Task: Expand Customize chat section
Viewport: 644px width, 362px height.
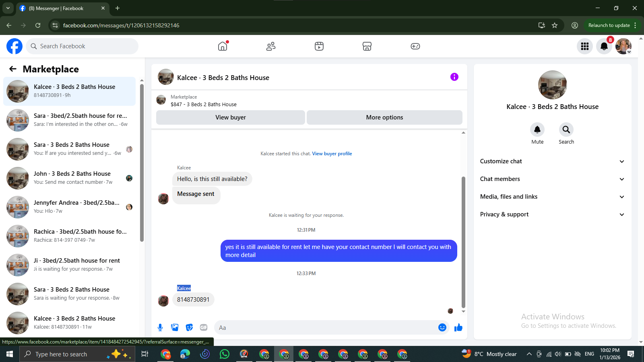Action: pyautogui.click(x=552, y=161)
